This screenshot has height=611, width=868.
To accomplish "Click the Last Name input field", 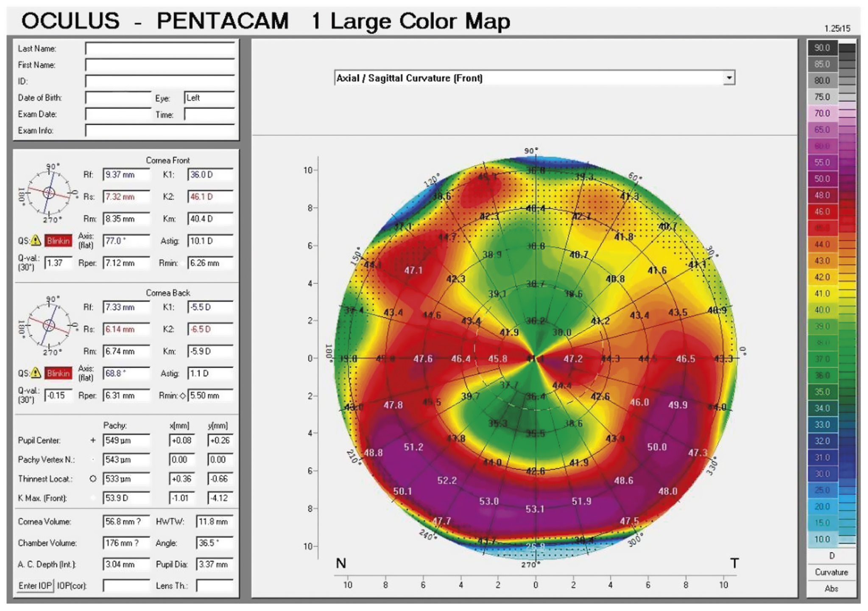I will pyautogui.click(x=160, y=48).
